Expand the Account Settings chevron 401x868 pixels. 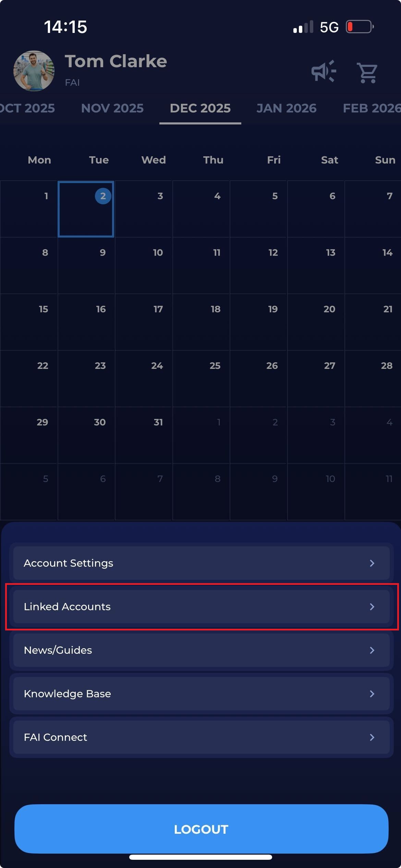pos(372,563)
